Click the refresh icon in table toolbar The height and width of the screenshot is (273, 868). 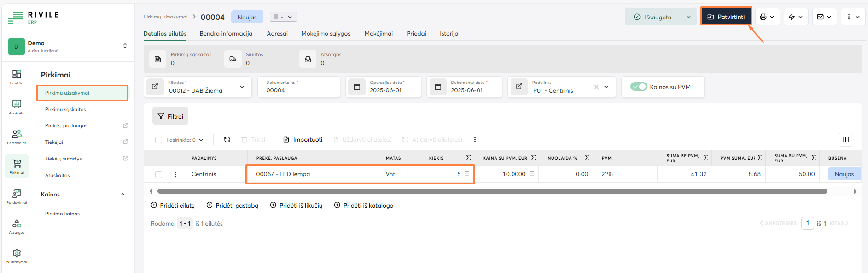pos(227,140)
